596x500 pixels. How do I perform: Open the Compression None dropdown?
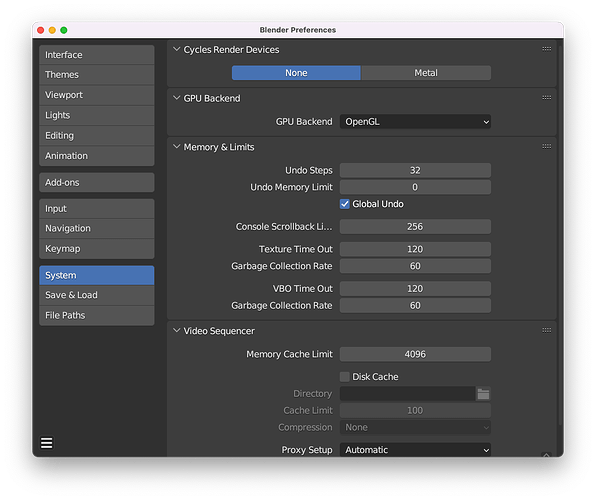click(415, 427)
